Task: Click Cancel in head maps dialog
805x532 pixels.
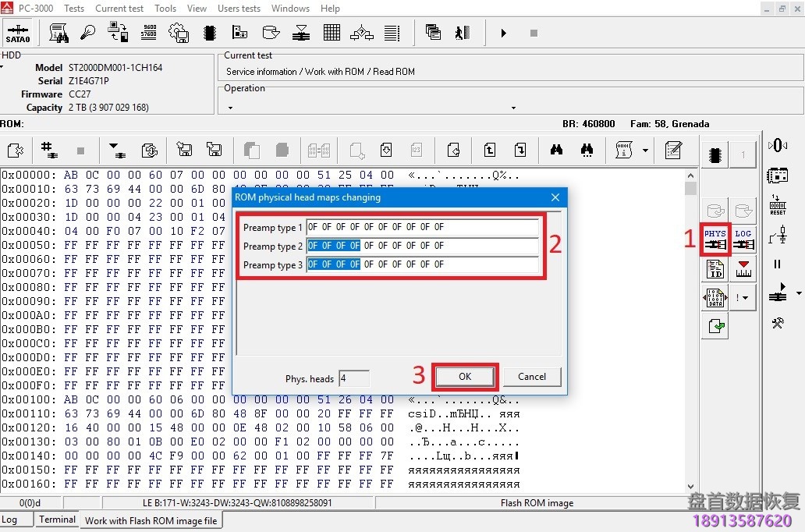Action: [531, 377]
